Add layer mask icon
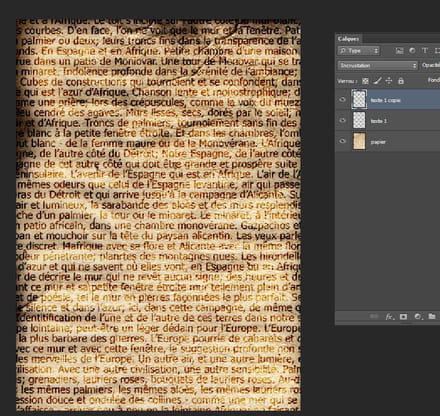Image resolution: width=440 pixels, height=416 pixels. tap(403, 316)
